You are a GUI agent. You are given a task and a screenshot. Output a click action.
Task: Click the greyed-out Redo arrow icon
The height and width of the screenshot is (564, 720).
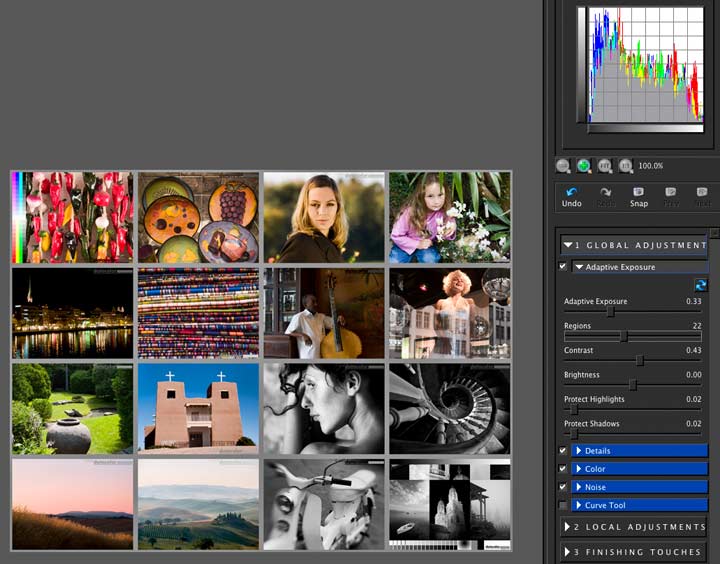(x=605, y=192)
